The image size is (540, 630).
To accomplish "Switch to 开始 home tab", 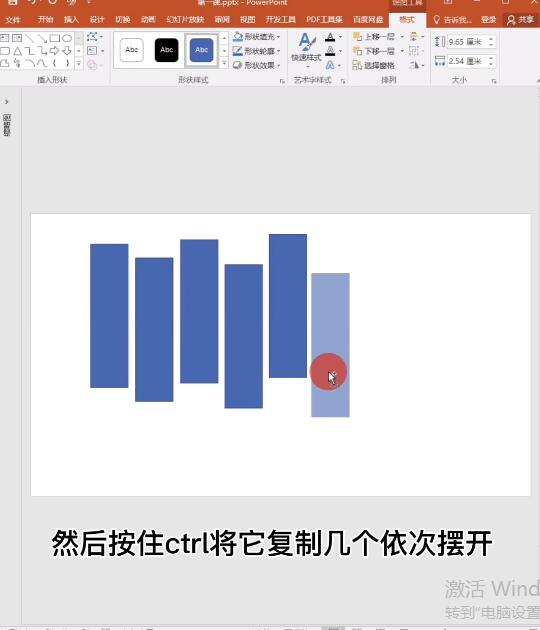I will click(45, 20).
